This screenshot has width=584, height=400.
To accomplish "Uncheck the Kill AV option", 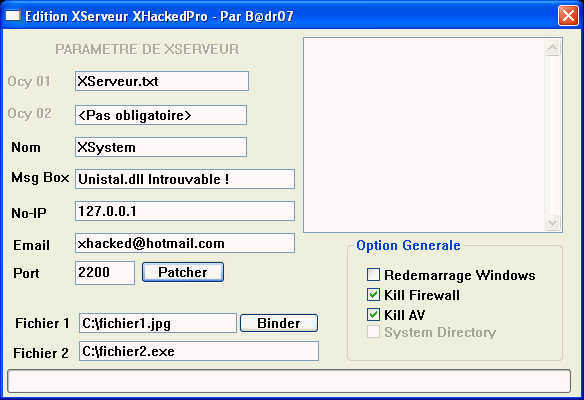I will point(373,314).
